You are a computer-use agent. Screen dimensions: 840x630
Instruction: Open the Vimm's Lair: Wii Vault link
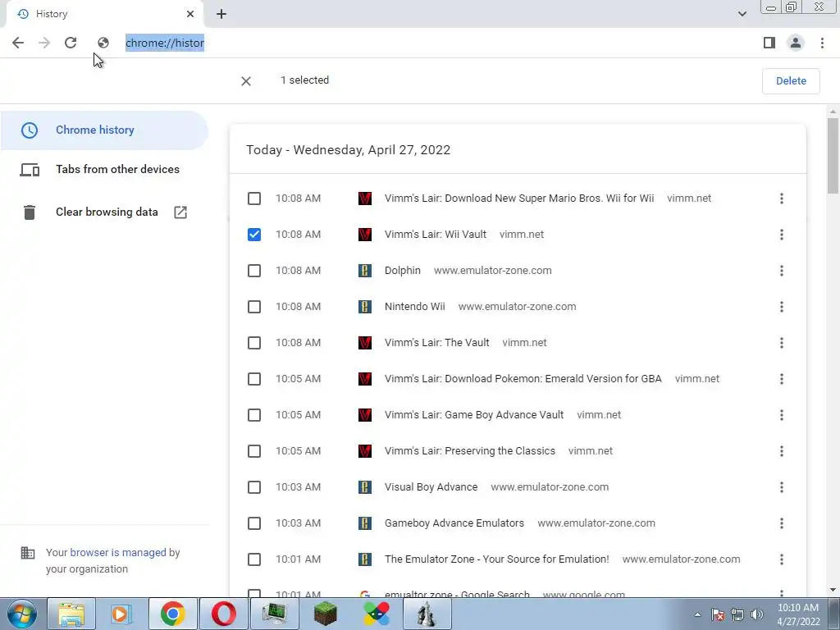[436, 235]
